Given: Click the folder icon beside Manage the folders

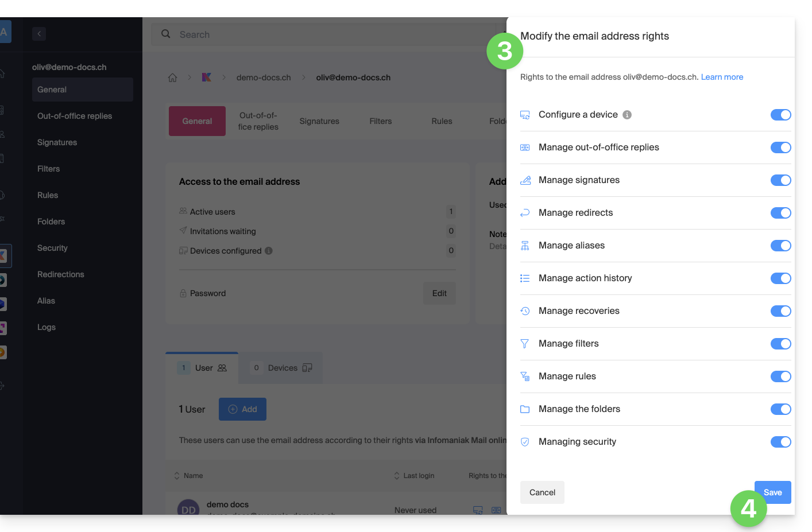Looking at the screenshot, I should click(525, 409).
